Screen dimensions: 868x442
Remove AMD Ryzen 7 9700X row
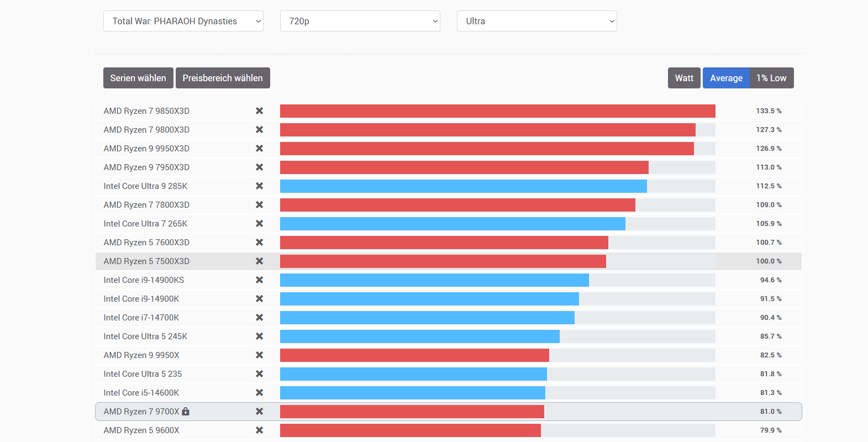click(x=259, y=412)
